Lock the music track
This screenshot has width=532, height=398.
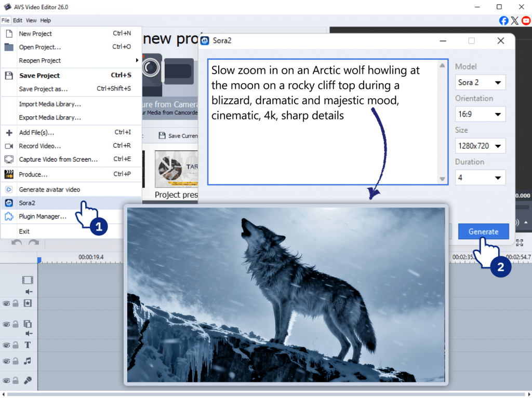pyautogui.click(x=15, y=361)
